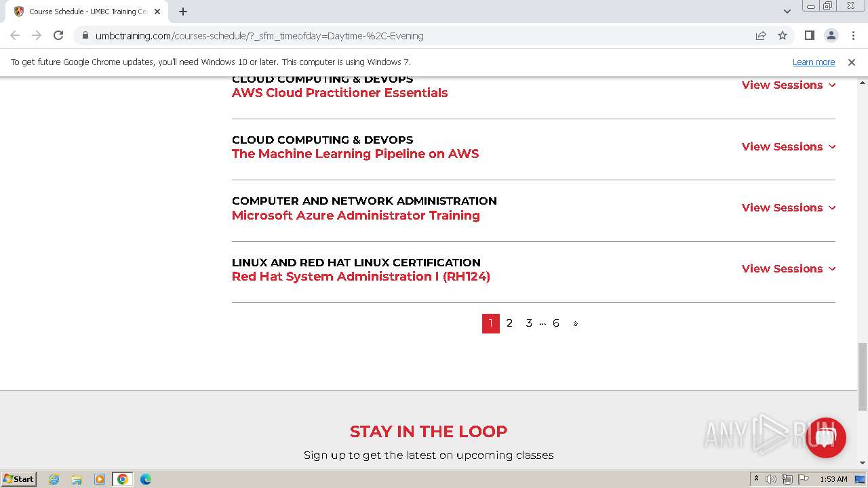Reload the course schedule page
Image resolution: width=868 pixels, height=488 pixels.
coord(58,35)
